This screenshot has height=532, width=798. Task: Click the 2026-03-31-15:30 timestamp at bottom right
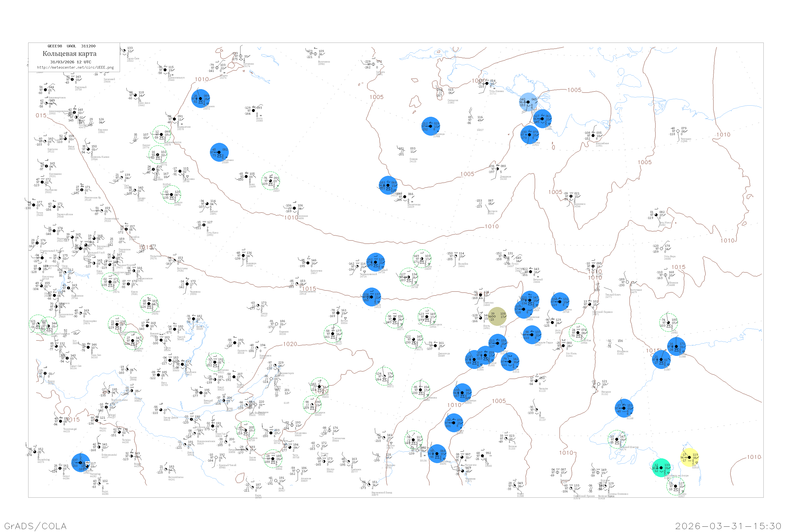point(728,526)
